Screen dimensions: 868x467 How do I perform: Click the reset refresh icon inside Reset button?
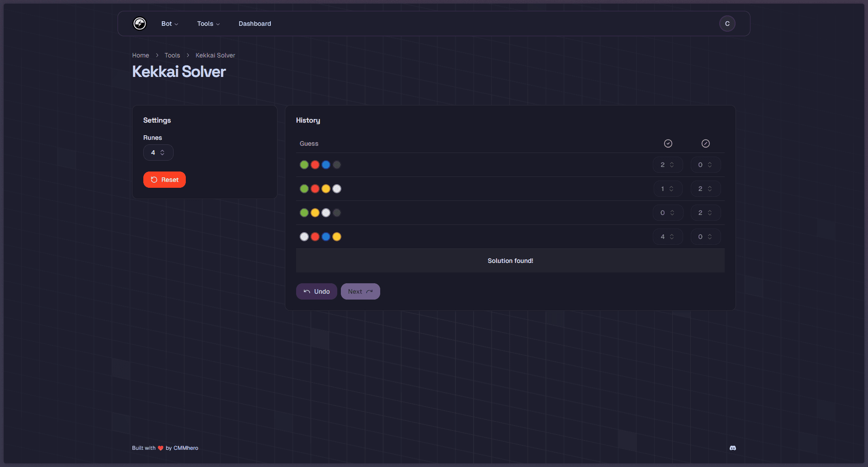(154, 179)
